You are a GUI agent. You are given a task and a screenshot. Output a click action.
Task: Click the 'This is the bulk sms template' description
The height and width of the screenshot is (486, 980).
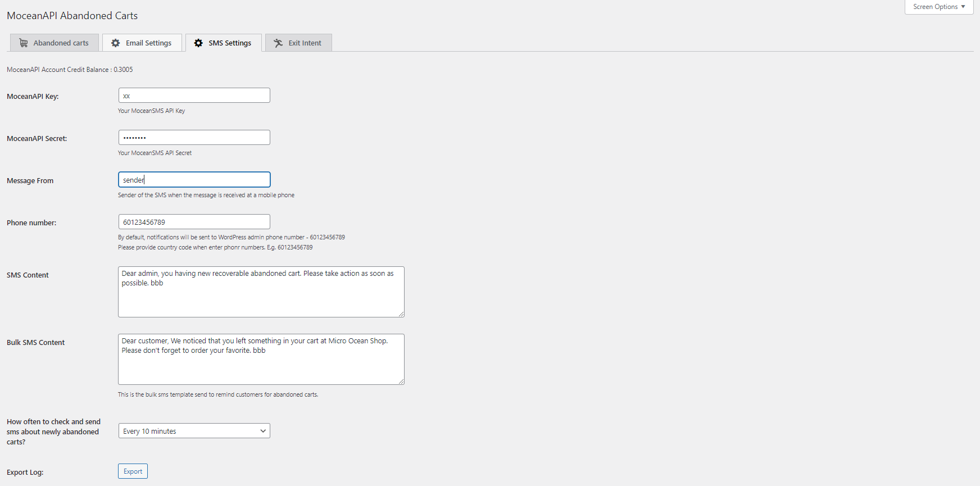(x=218, y=394)
